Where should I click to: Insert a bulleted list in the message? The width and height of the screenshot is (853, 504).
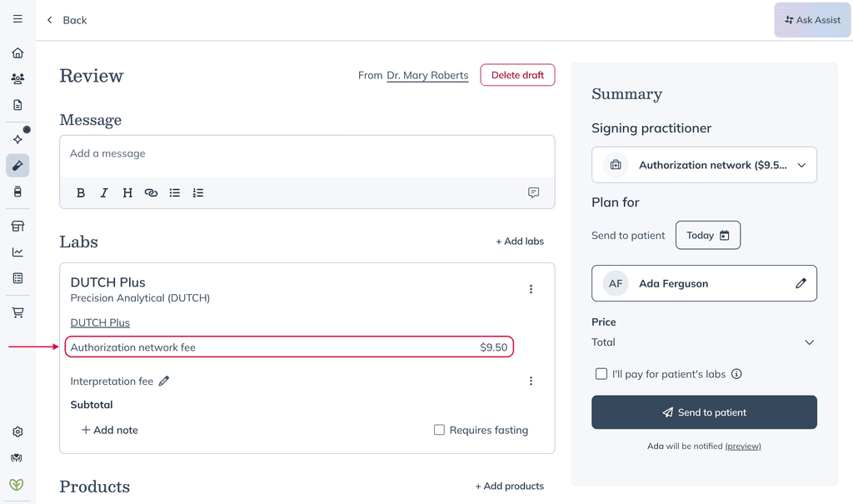click(x=175, y=192)
